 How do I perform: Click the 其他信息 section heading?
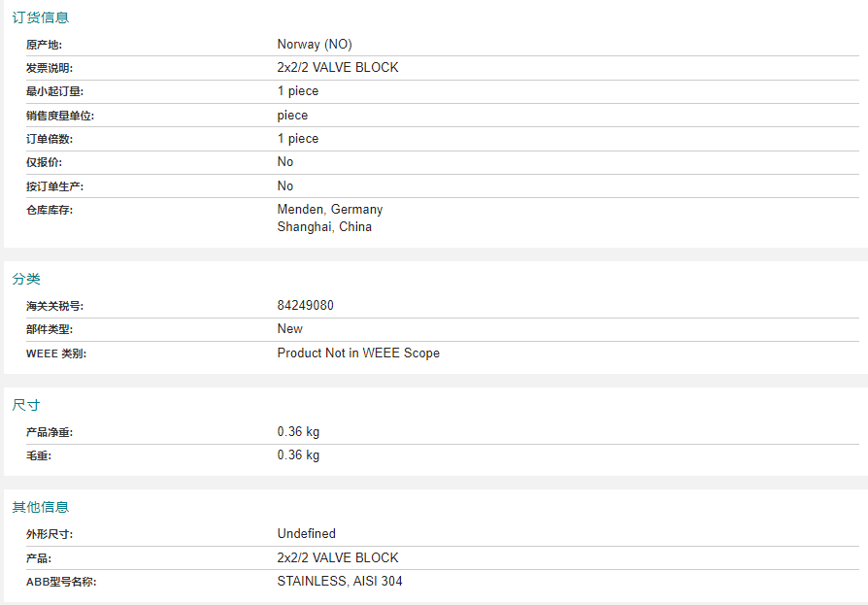tap(41, 507)
